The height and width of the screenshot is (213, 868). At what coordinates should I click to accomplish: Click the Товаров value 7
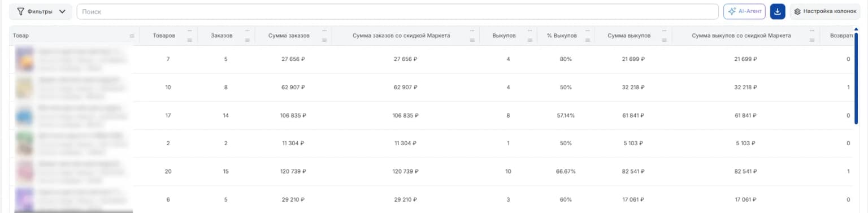(168, 59)
